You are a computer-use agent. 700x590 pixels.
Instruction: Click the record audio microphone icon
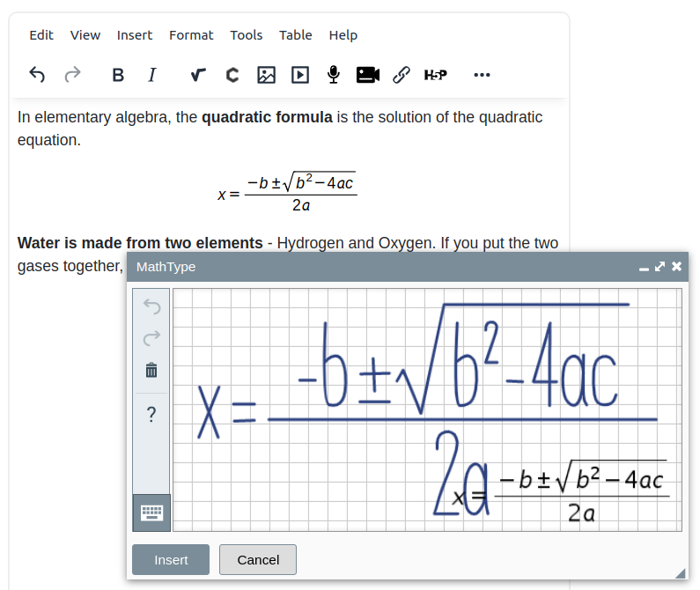(334, 75)
